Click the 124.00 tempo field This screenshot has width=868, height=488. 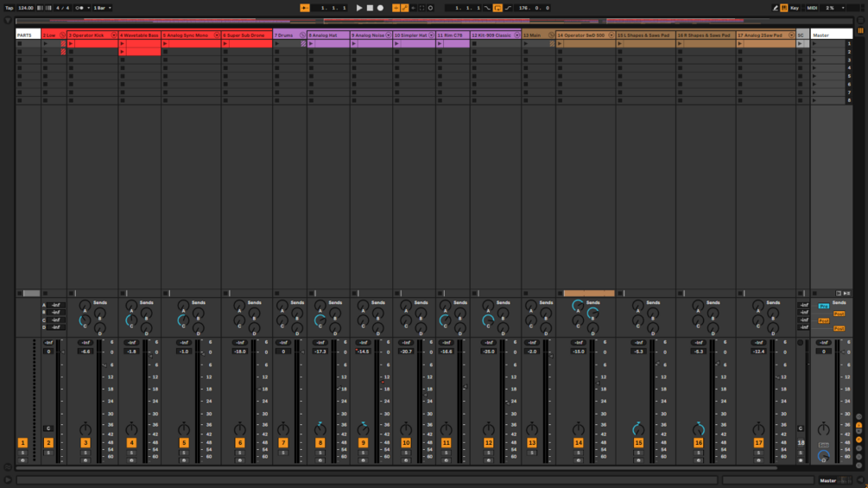pyautogui.click(x=25, y=8)
